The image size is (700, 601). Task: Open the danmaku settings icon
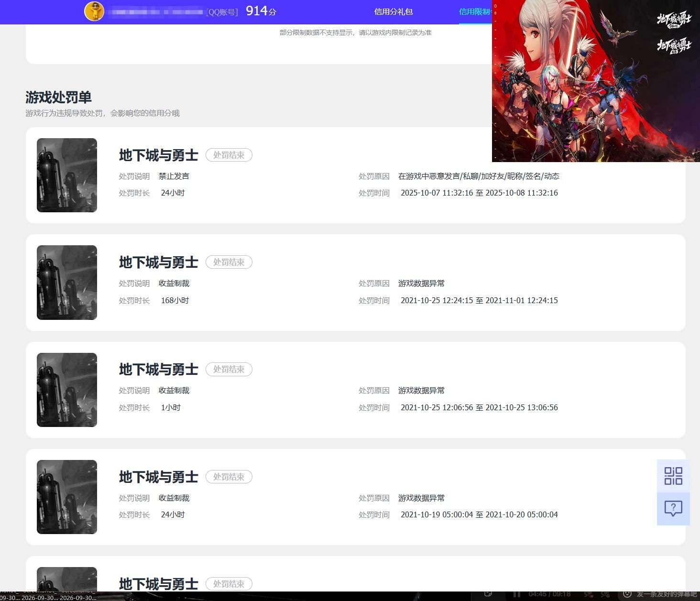click(x=605, y=594)
